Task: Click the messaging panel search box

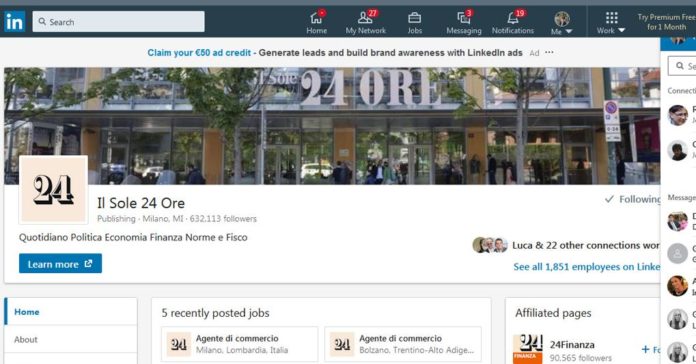Action: click(682, 66)
